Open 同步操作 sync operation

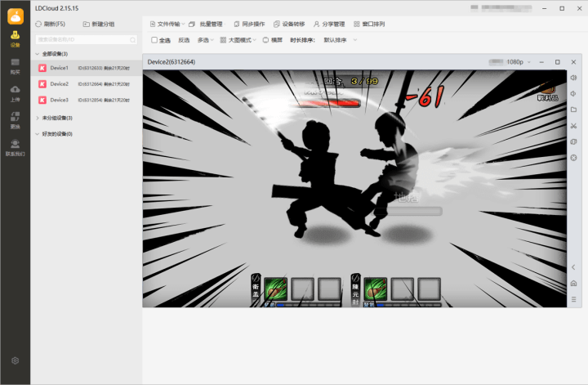249,24
